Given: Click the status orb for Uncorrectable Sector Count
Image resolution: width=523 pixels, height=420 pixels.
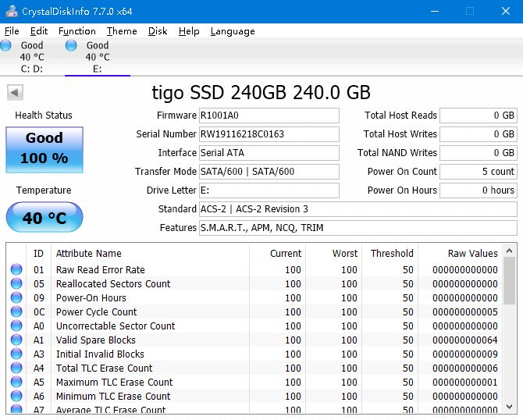Looking at the screenshot, I should (x=16, y=326).
